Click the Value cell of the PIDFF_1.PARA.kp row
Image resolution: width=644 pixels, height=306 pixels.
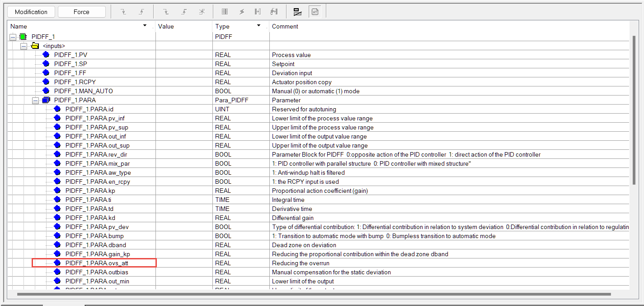click(183, 191)
